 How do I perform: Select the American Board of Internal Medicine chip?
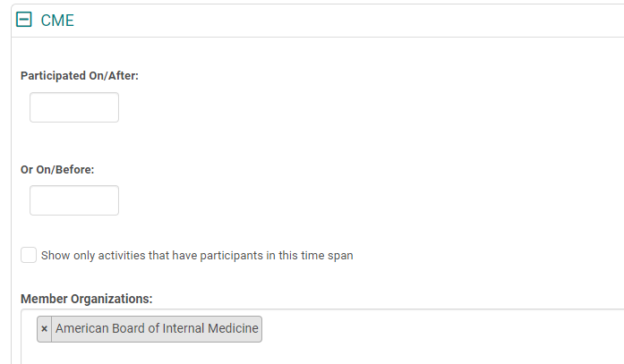[x=157, y=329]
